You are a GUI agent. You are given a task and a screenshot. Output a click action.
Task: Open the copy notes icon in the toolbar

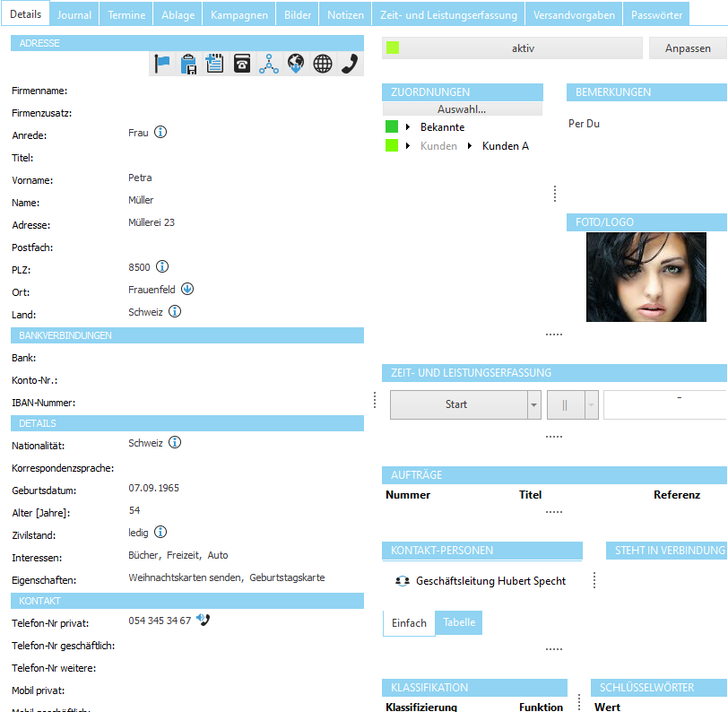tap(214, 65)
